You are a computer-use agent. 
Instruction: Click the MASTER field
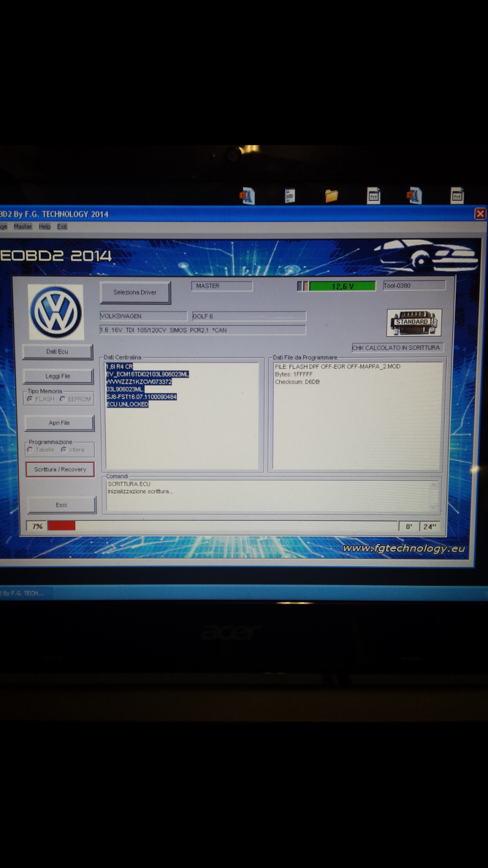222,286
